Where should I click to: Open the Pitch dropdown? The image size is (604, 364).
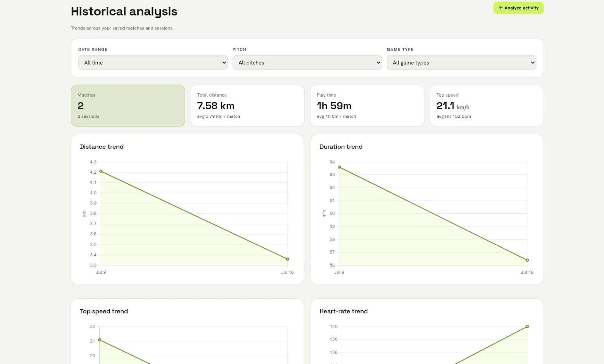pyautogui.click(x=307, y=63)
